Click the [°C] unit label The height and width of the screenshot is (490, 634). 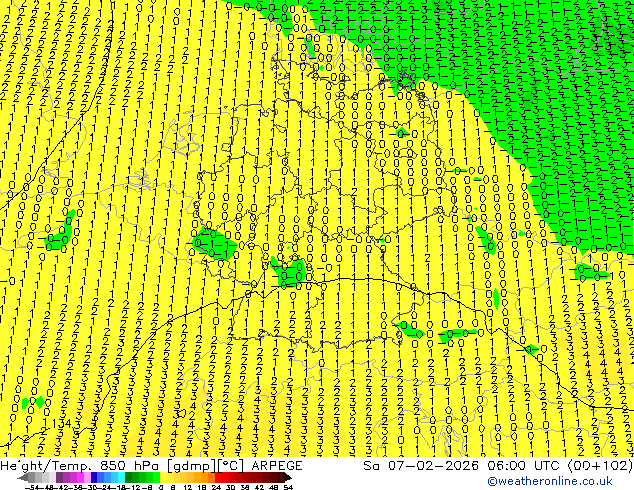(231, 466)
